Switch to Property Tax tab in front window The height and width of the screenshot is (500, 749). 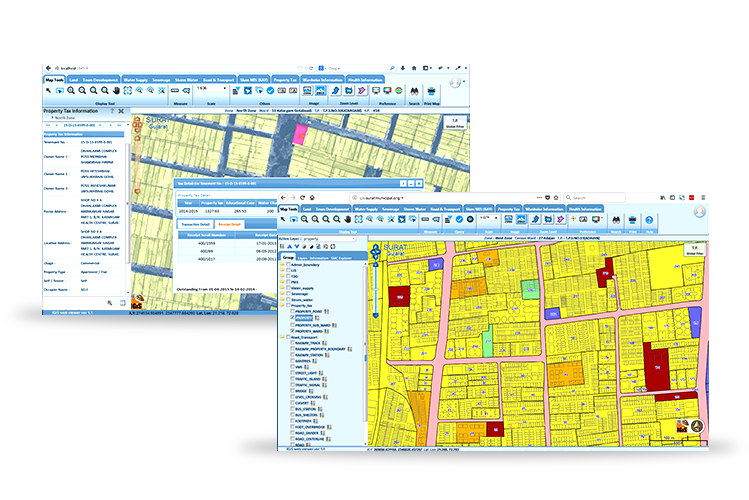coord(508,209)
